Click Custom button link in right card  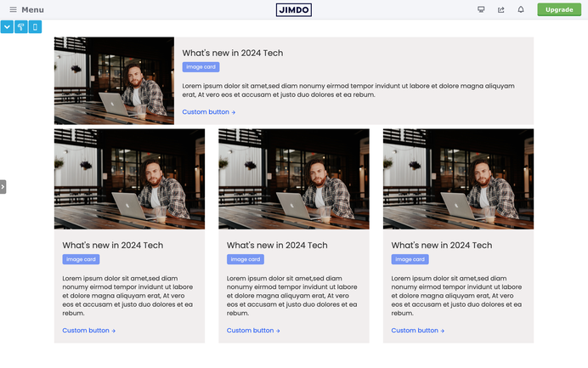coord(418,331)
